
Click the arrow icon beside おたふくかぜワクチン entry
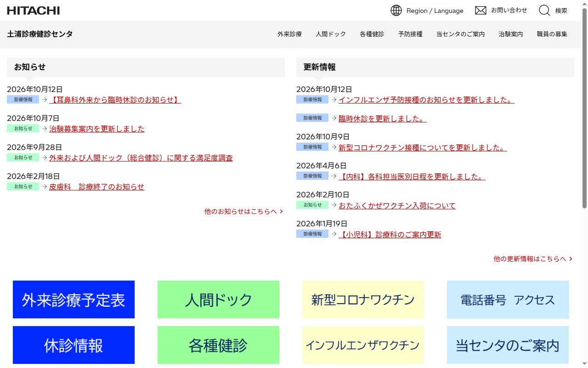pos(334,206)
